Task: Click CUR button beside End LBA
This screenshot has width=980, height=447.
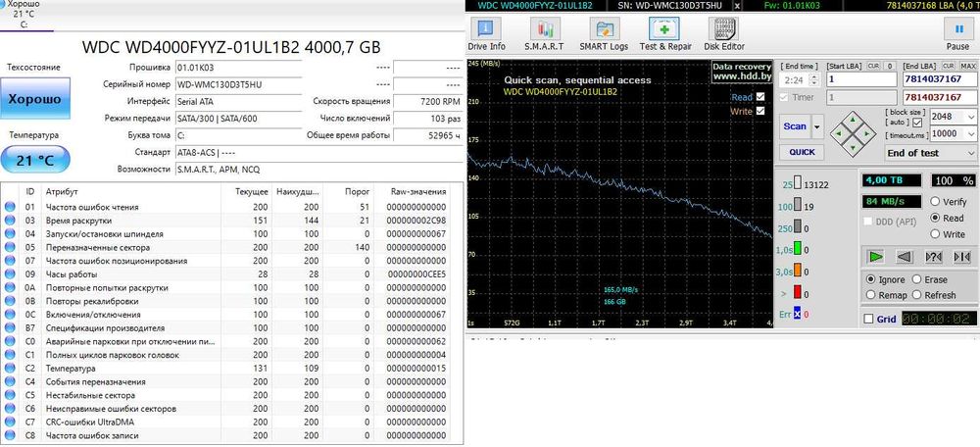Action: [x=949, y=66]
